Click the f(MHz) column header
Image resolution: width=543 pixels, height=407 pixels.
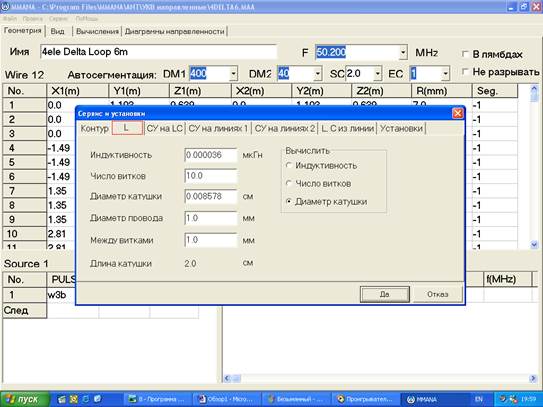click(507, 279)
